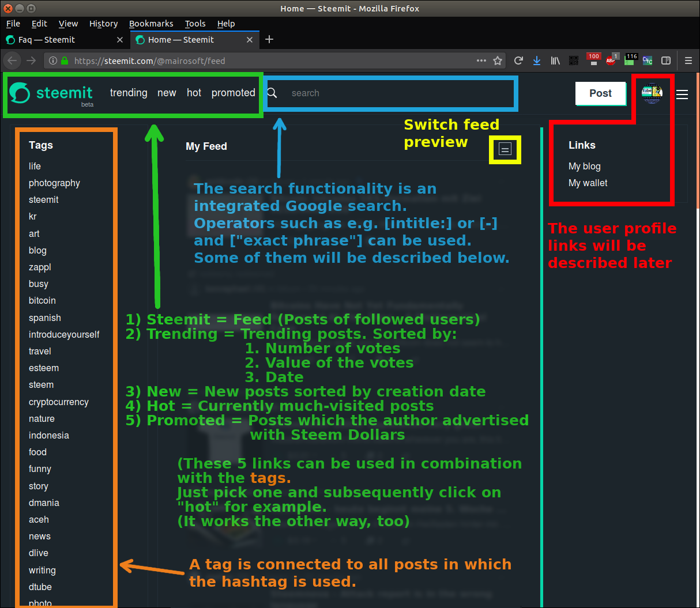Select the travel tag

pos(40,351)
